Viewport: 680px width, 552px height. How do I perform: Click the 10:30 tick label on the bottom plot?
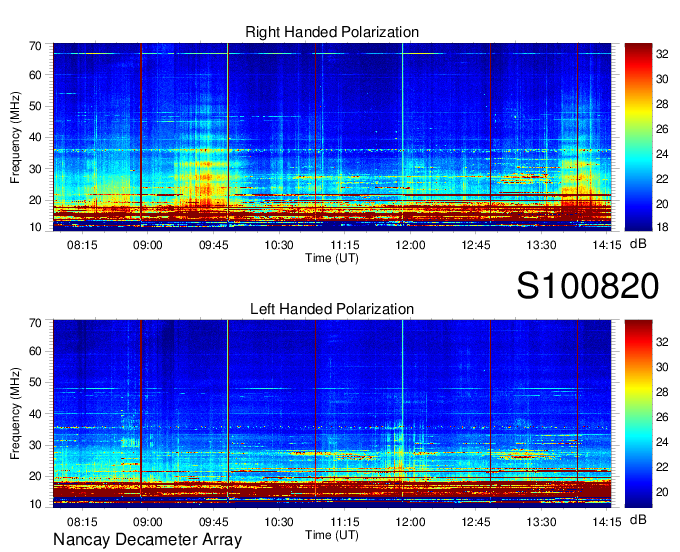pos(279,522)
